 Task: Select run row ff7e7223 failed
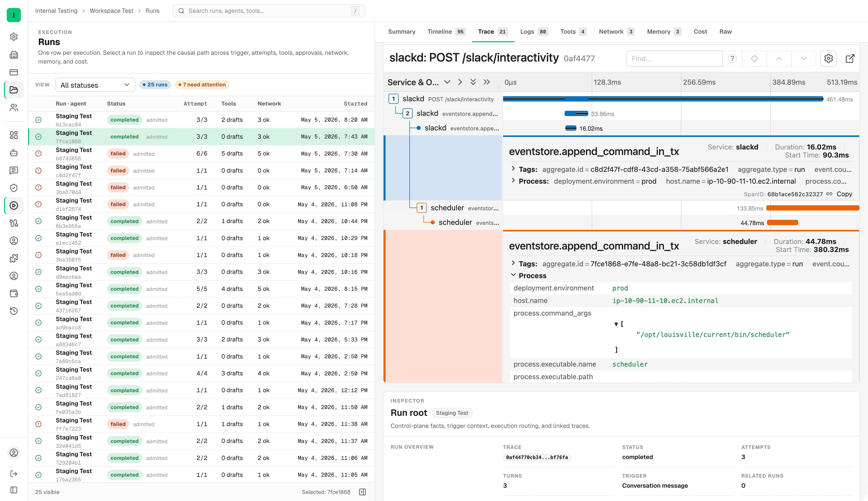coord(201,424)
